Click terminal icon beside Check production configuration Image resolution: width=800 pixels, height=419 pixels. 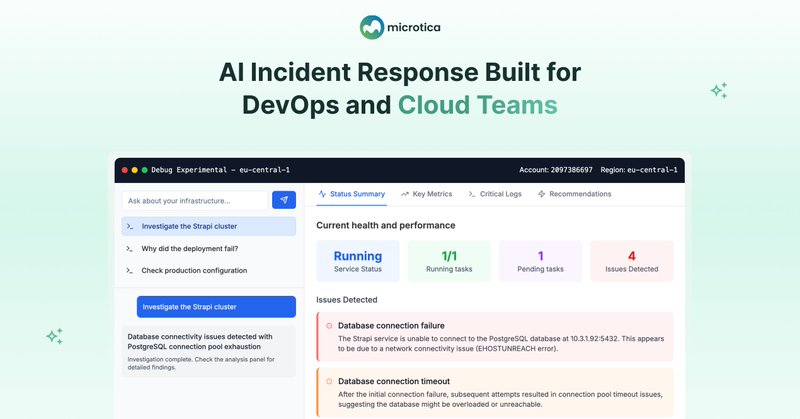pyautogui.click(x=130, y=270)
